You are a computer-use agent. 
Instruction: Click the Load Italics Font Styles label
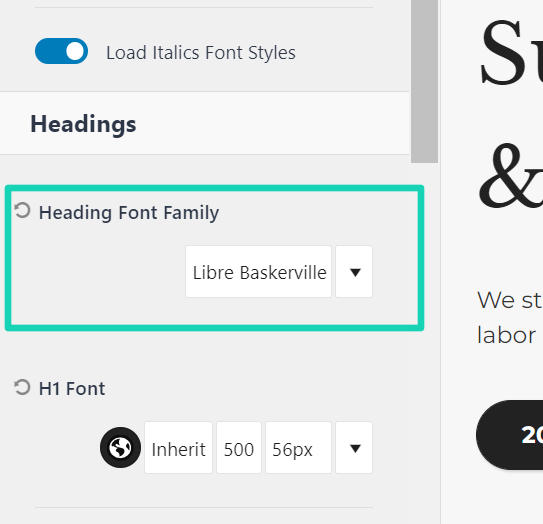click(x=201, y=53)
